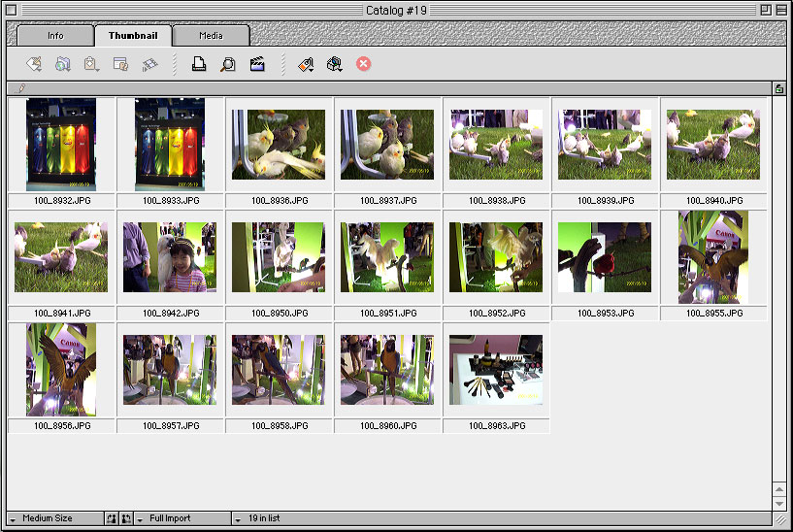This screenshot has height=532, width=793.
Task: Toggle the green catalog lock icon
Action: (x=779, y=88)
